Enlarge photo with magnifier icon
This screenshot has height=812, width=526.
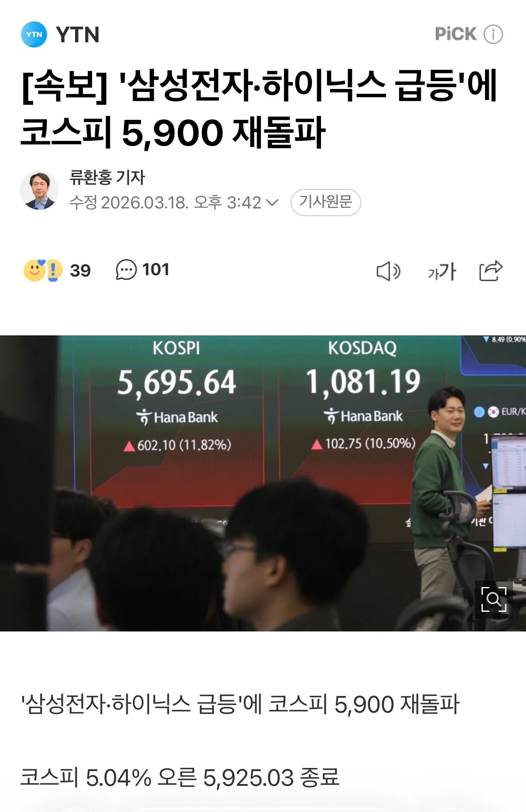click(494, 599)
